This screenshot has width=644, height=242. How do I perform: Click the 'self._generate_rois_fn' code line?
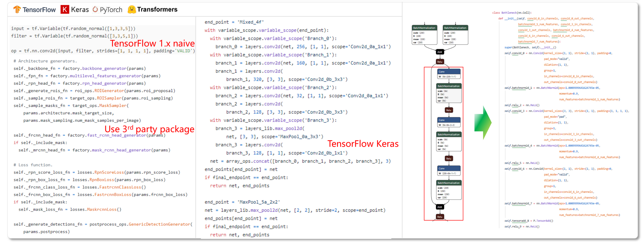click(94, 91)
